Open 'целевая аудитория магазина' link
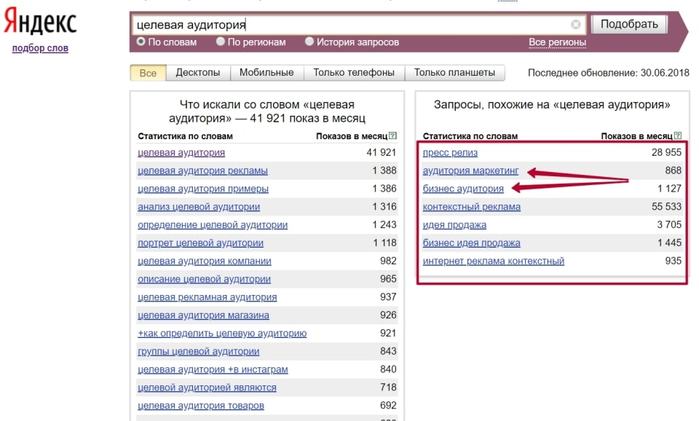The height and width of the screenshot is (421, 699). tap(203, 315)
